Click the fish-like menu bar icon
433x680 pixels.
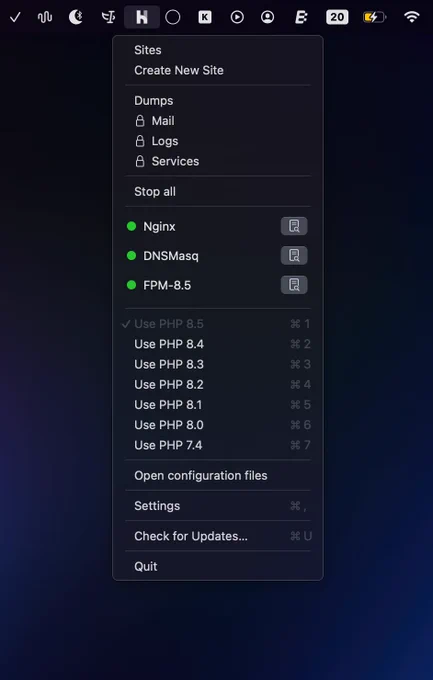coord(108,17)
